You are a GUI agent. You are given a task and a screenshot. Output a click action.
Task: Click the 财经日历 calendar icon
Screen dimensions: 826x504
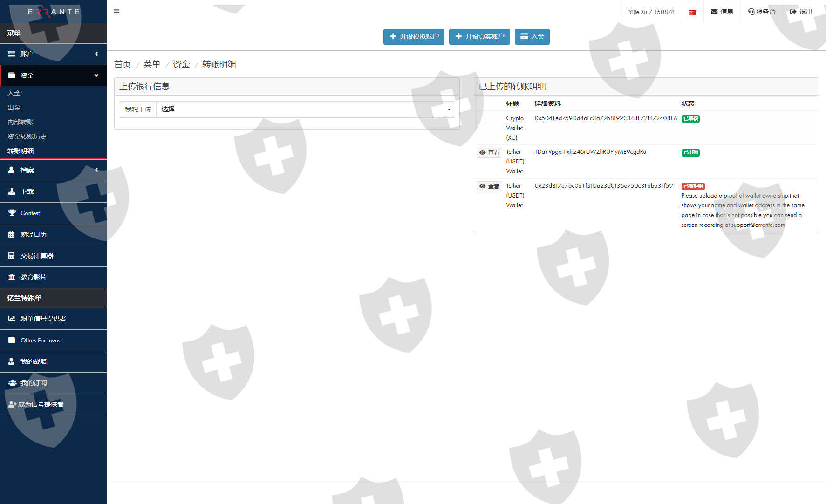[12, 234]
